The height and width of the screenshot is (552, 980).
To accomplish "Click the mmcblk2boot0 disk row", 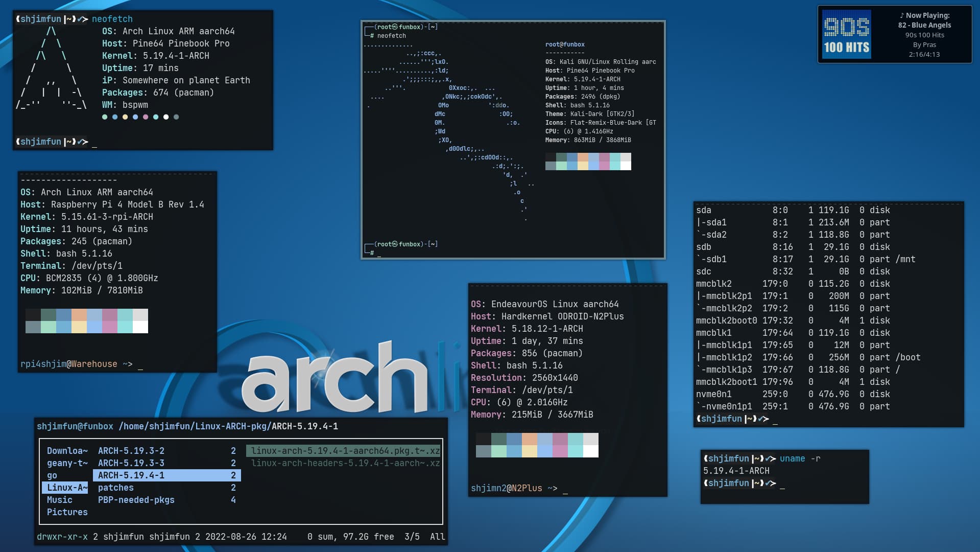I will pyautogui.click(x=793, y=320).
